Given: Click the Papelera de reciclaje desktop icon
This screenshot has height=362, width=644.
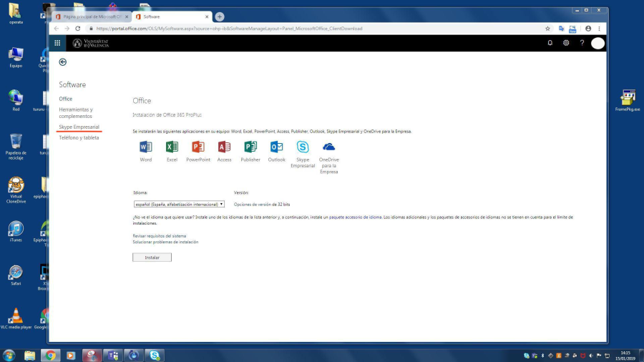Looking at the screenshot, I should pyautogui.click(x=16, y=147).
